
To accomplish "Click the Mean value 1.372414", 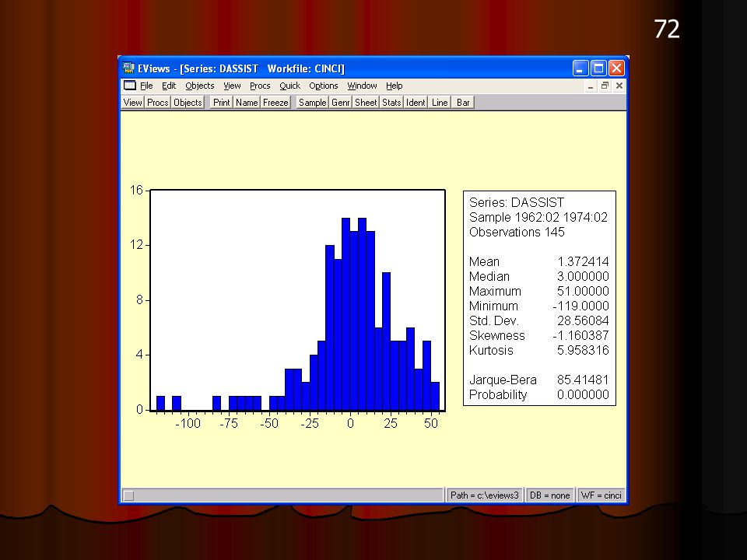I will click(x=583, y=261).
